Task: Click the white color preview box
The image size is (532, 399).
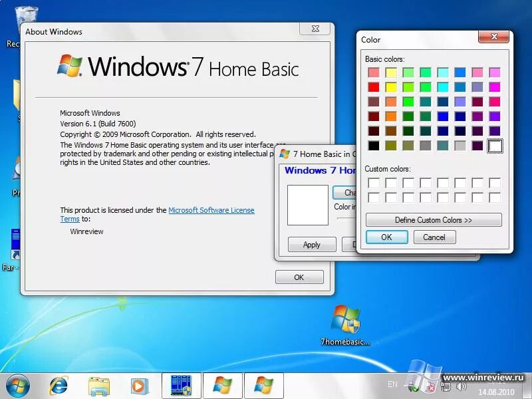Action: pyautogui.click(x=308, y=205)
